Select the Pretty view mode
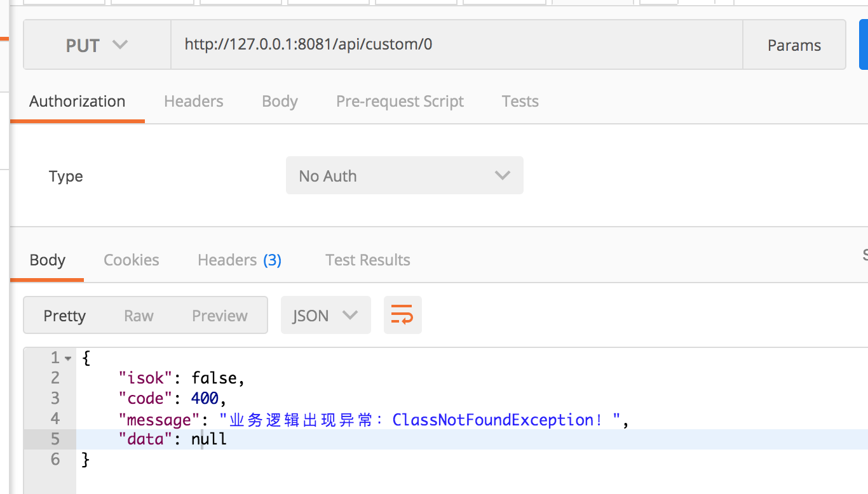The width and height of the screenshot is (868, 494). (x=64, y=316)
